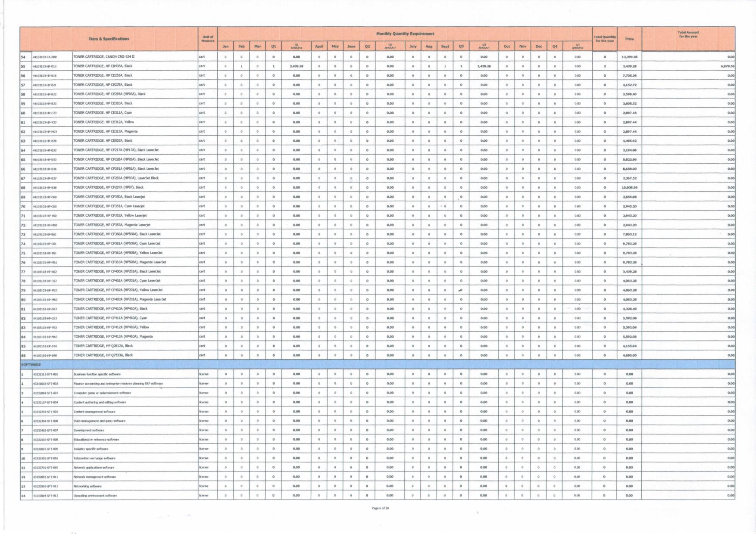Click price "10,908.56" for HP CF287A

[629, 187]
